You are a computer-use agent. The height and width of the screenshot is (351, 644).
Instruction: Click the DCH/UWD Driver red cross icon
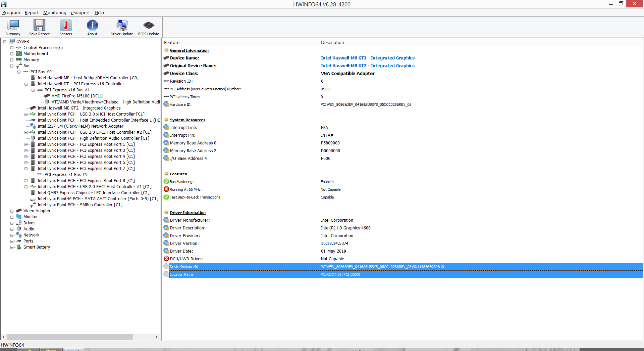pos(166,259)
